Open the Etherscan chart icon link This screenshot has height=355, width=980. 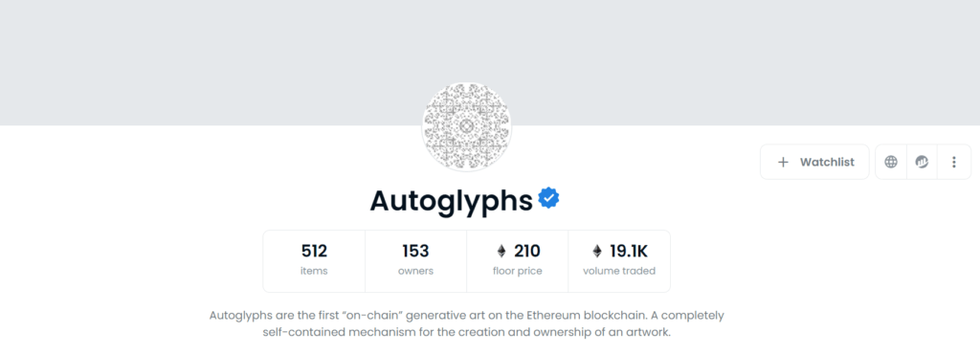point(922,162)
